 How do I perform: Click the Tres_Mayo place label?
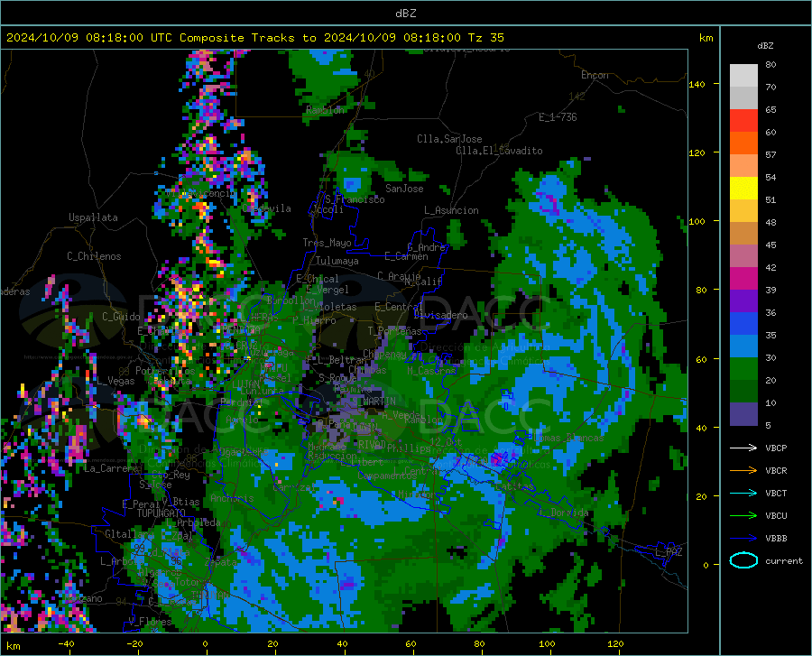pos(328,243)
